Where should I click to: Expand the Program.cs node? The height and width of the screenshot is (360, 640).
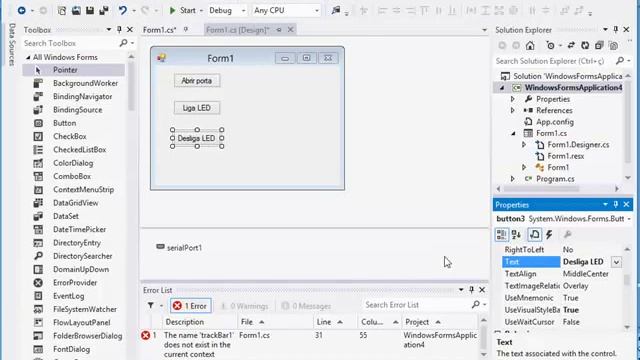point(513,179)
